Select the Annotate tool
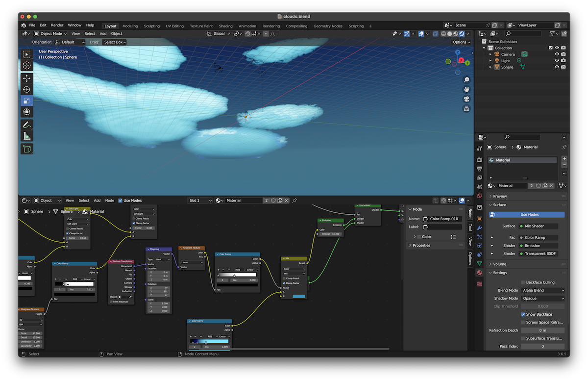Viewport: 588px width, 381px height. point(27,125)
